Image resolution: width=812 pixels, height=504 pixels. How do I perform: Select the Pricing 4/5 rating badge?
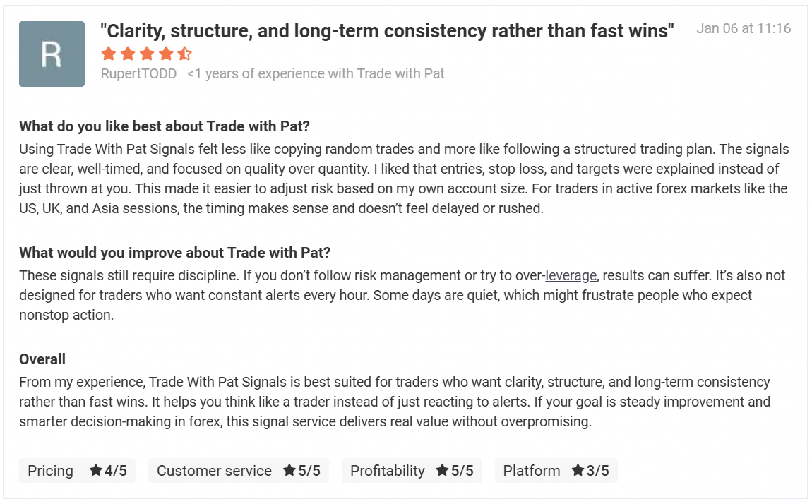tap(77, 471)
